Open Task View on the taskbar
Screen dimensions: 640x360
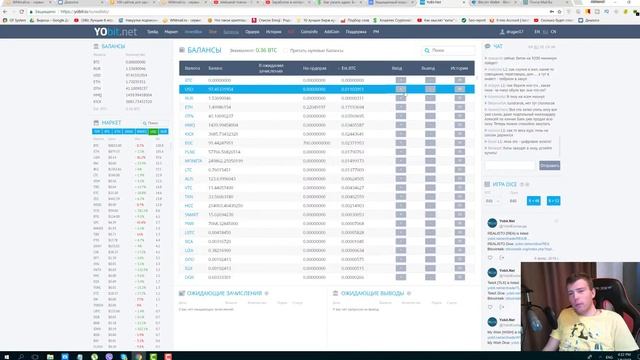35,357
